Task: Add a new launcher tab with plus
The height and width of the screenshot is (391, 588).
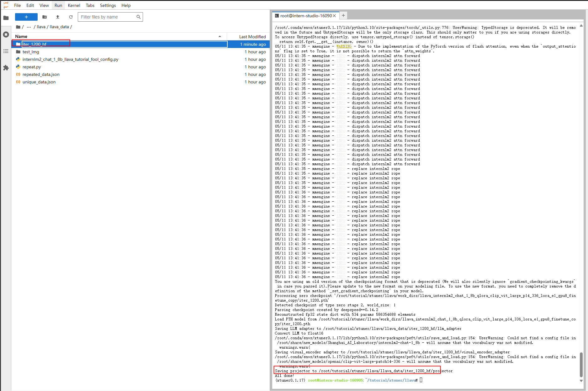Action: click(x=343, y=15)
